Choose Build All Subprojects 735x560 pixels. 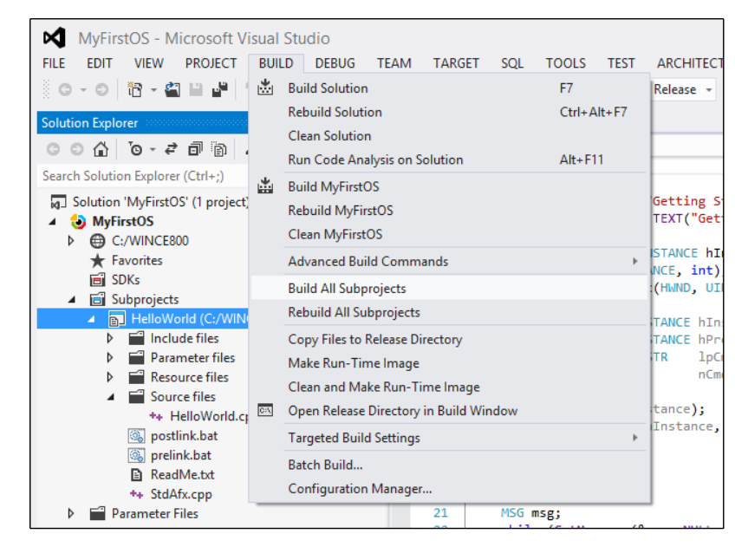click(449, 288)
